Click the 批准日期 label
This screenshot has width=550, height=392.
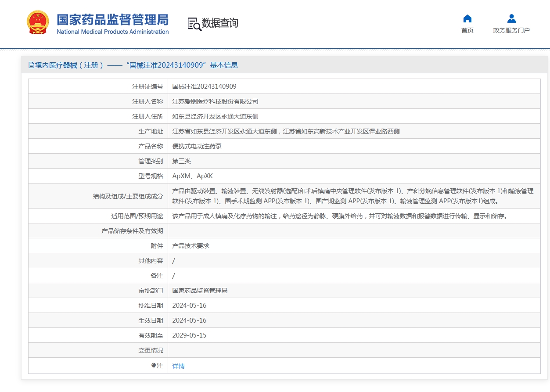pyautogui.click(x=151, y=306)
